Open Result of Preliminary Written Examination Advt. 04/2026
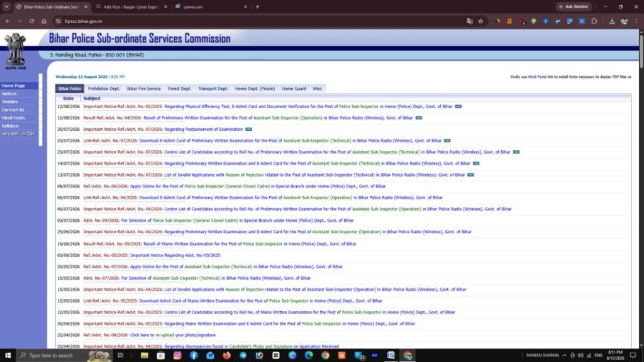This screenshot has width=644, height=362. click(x=248, y=118)
